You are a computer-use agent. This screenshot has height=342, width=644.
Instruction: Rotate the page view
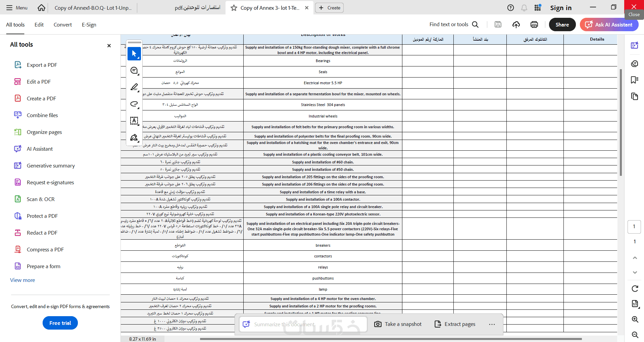coord(635,289)
